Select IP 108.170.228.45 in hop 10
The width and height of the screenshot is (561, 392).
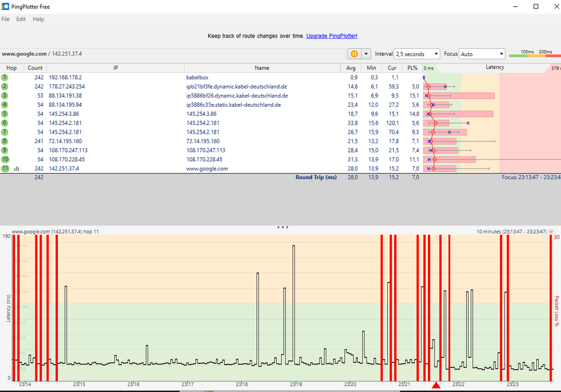[x=67, y=159]
